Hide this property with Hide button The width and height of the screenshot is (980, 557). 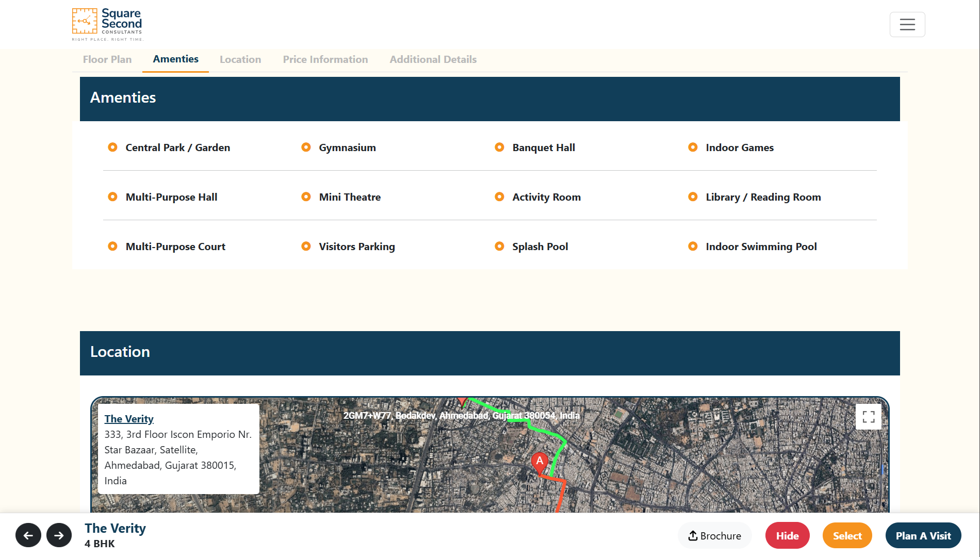click(788, 536)
